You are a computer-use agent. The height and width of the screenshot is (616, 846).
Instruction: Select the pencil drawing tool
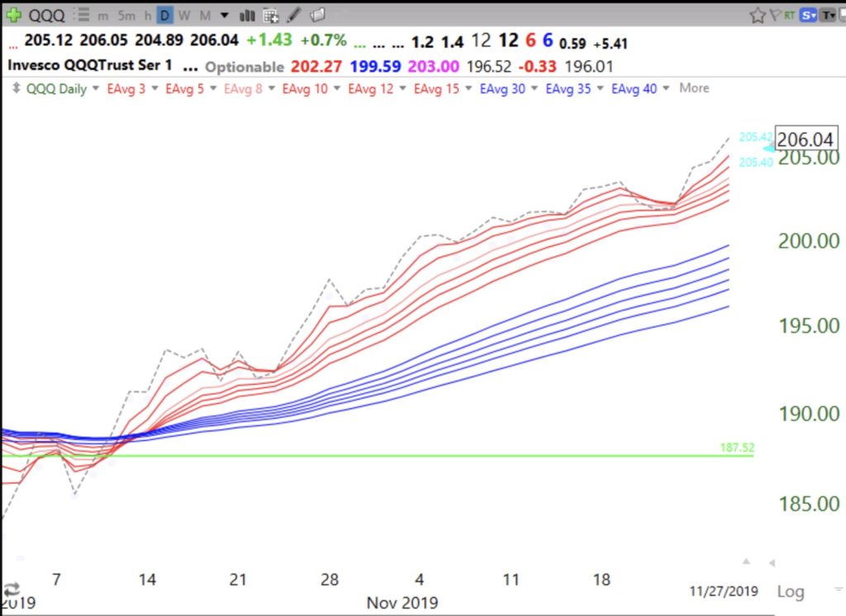click(x=296, y=15)
